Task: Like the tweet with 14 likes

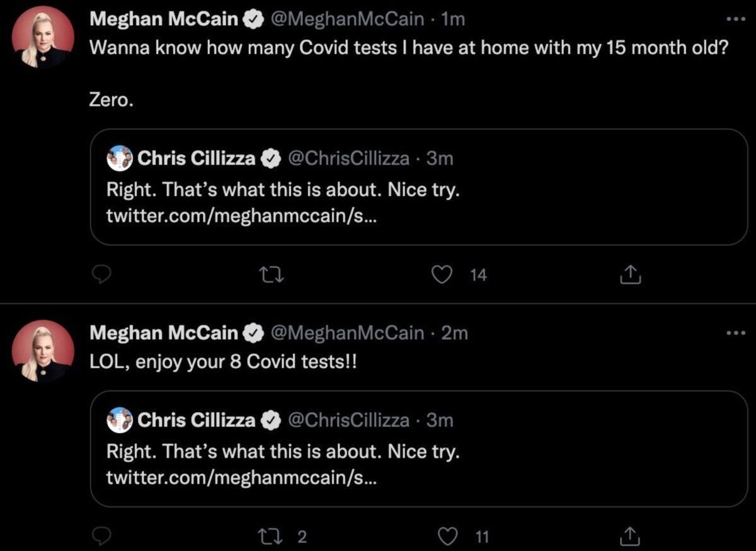Action: tap(444, 274)
